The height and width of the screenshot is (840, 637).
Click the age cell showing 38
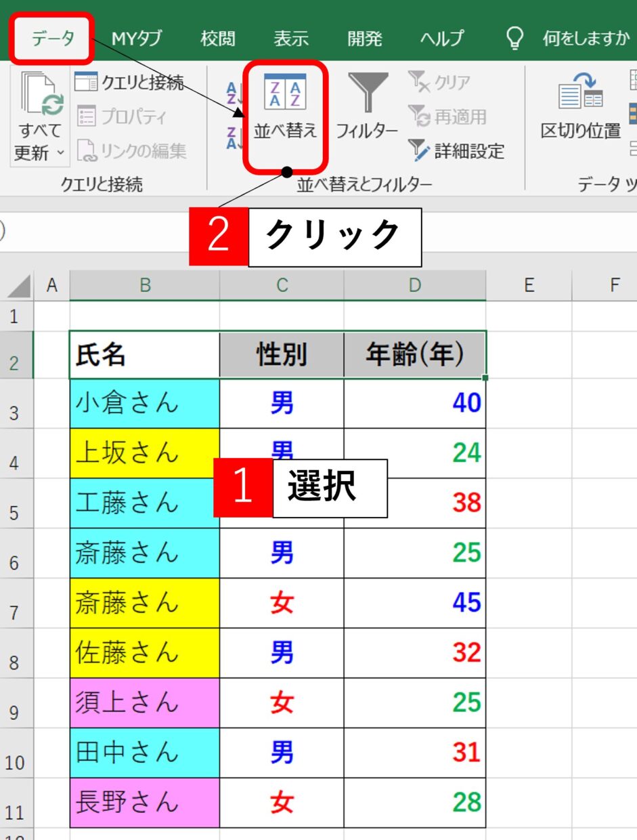(x=415, y=503)
